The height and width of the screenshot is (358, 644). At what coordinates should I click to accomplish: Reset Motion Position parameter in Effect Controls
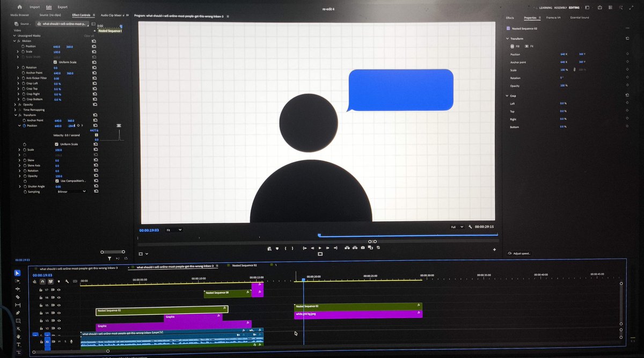pyautogui.click(x=94, y=46)
